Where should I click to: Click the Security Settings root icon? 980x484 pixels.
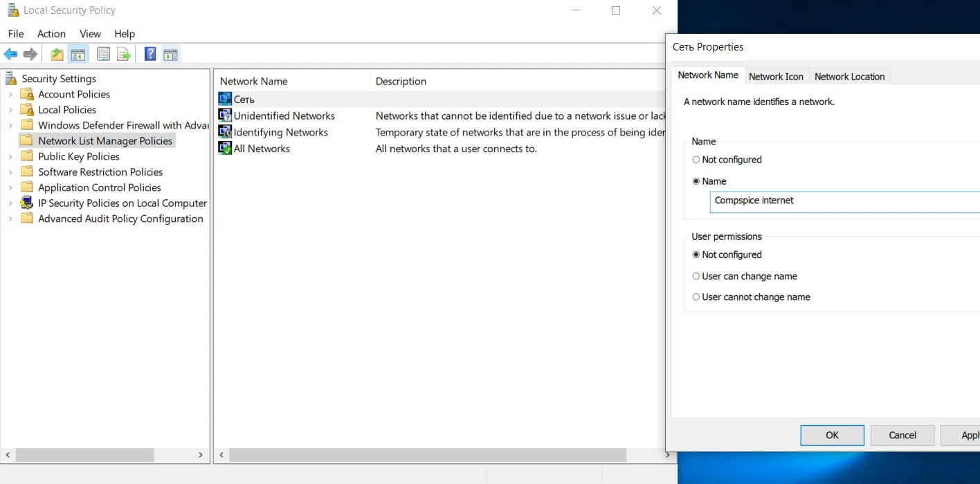(11, 78)
